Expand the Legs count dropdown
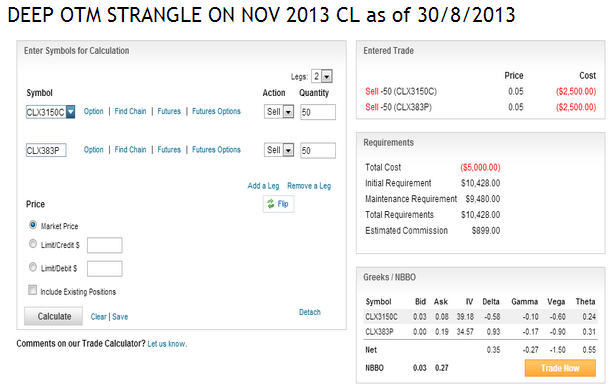 pos(327,76)
